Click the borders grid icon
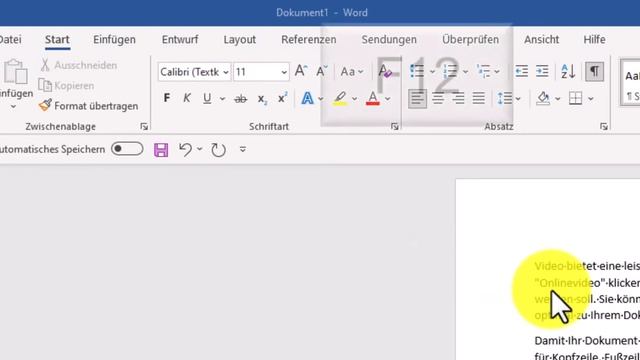The image size is (640, 360). pos(576,98)
